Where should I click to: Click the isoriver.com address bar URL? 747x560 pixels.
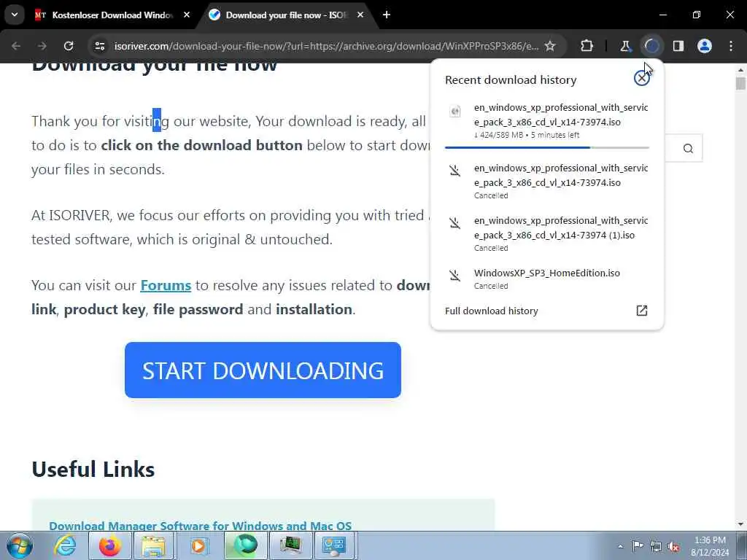[x=326, y=46]
